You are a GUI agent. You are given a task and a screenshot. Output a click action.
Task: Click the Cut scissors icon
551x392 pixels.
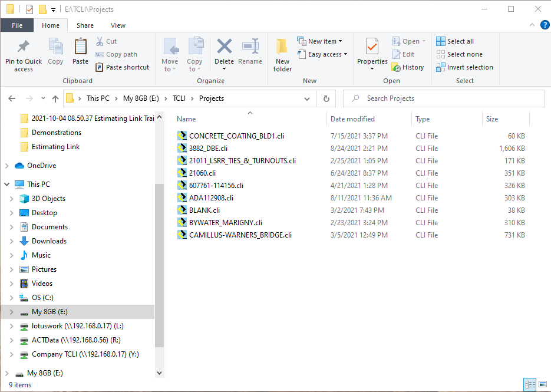click(x=100, y=41)
